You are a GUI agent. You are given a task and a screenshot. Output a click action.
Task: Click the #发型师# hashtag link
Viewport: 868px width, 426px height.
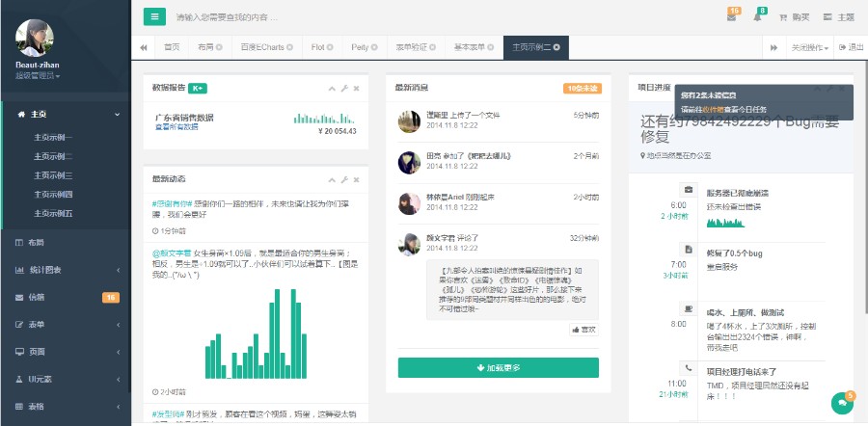coord(168,413)
